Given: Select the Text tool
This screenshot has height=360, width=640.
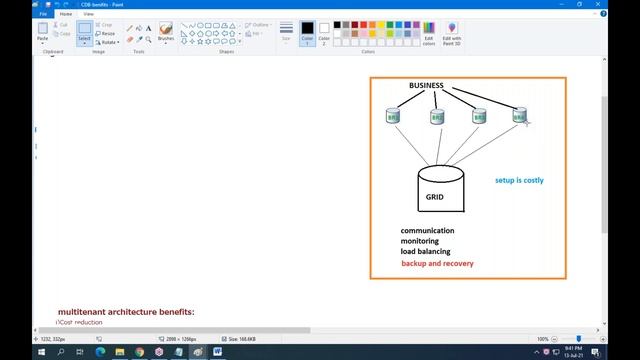Looking at the screenshot, I should coord(149,28).
